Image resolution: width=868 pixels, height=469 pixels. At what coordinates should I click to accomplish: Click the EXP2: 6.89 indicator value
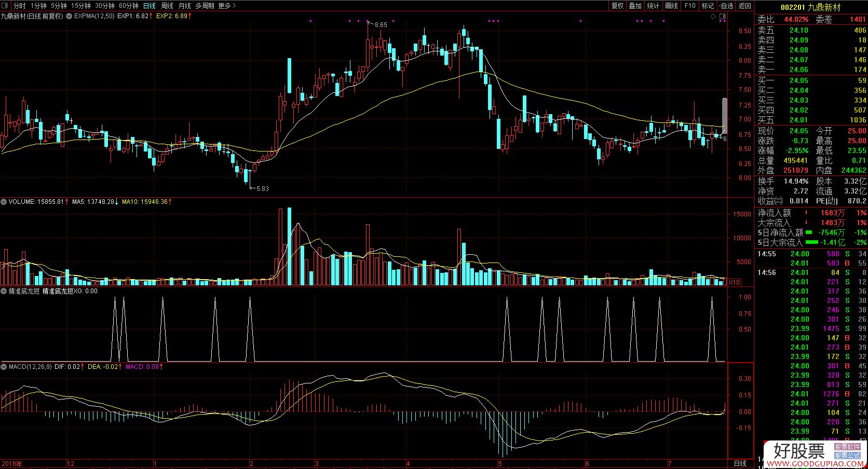[173, 16]
